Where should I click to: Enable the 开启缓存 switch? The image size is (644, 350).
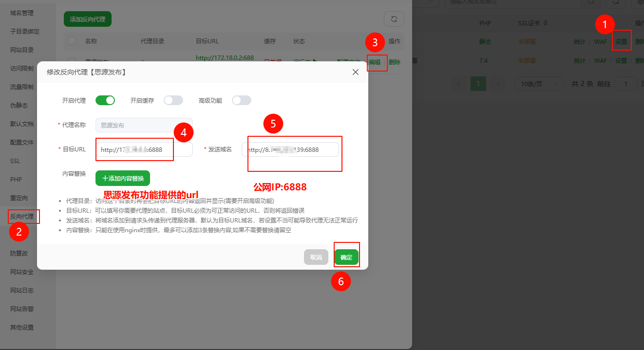coord(173,100)
